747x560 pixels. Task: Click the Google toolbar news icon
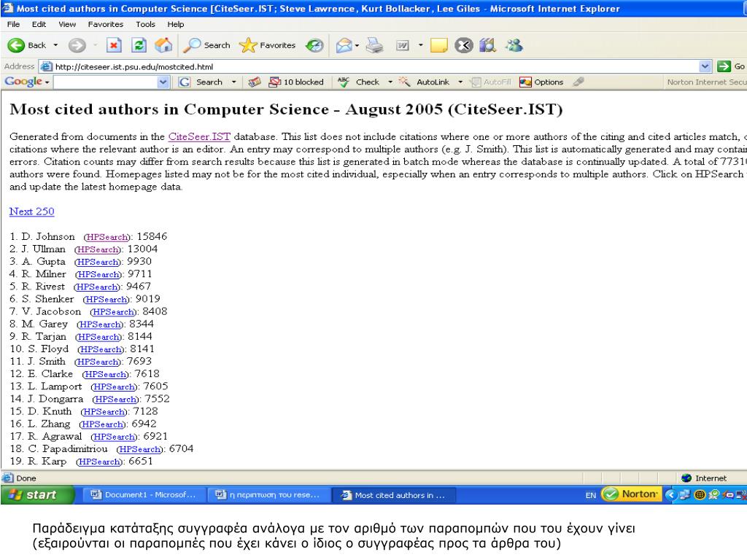(255, 82)
